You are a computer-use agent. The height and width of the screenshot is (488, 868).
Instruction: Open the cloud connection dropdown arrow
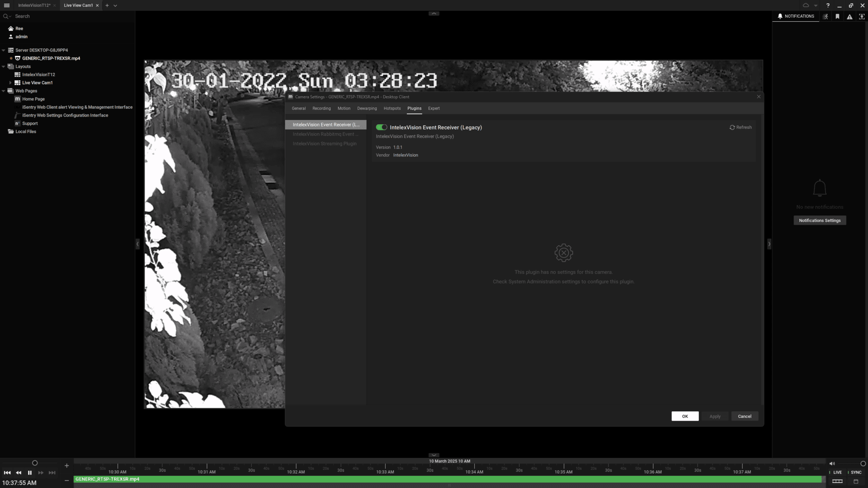(816, 5)
